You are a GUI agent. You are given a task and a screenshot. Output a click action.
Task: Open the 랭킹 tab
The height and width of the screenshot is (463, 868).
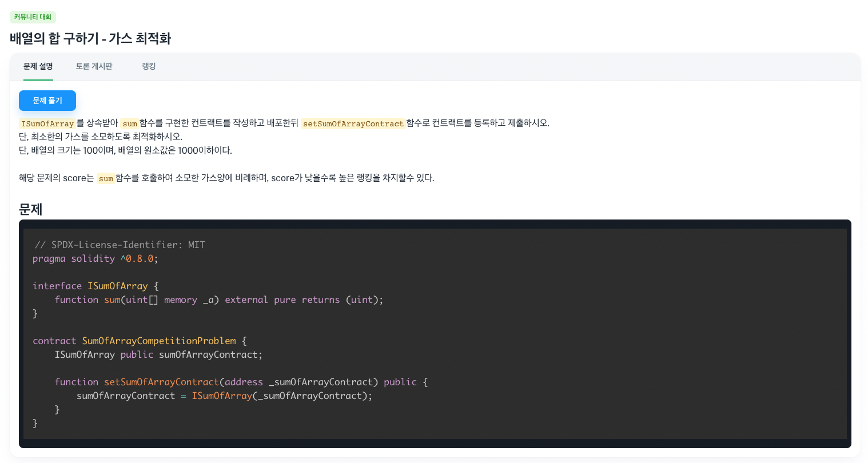[x=149, y=66]
